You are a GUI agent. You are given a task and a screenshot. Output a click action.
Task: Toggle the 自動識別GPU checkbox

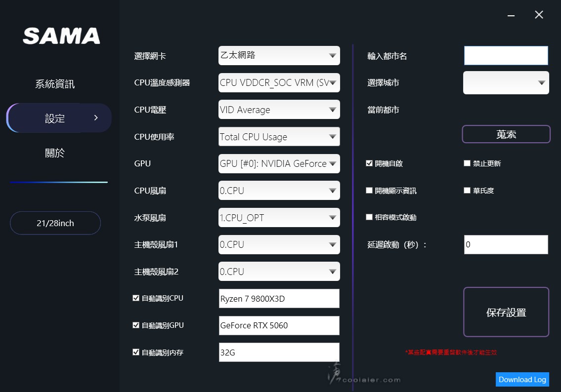click(136, 325)
